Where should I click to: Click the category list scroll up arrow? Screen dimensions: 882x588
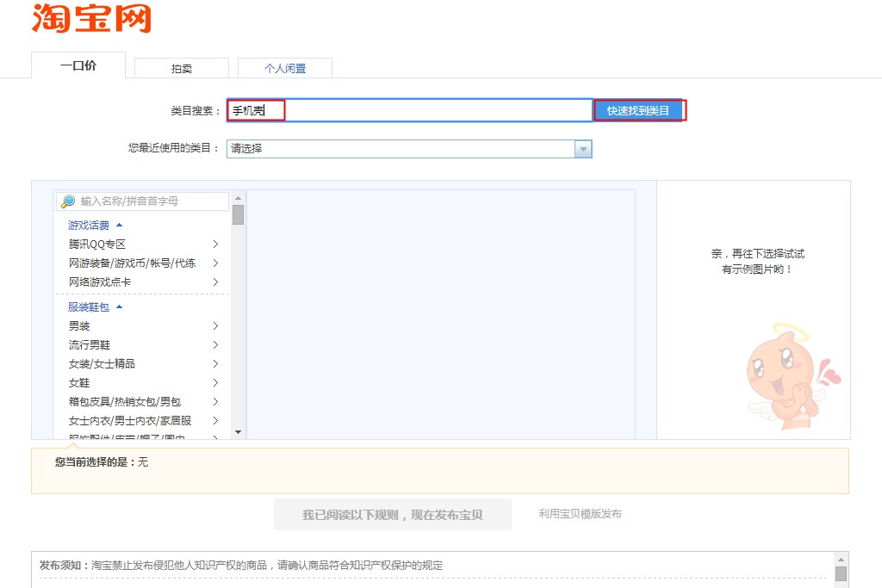coord(238,198)
